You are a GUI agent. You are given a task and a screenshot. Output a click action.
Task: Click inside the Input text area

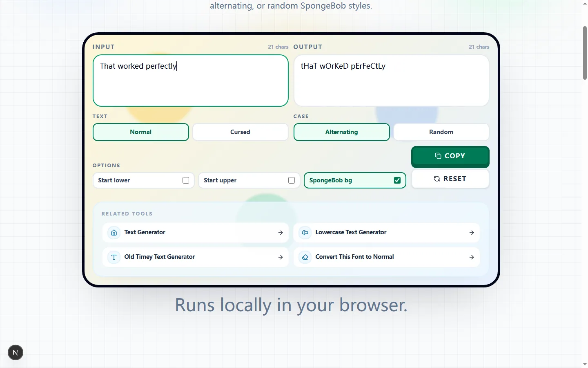pyautogui.click(x=191, y=81)
